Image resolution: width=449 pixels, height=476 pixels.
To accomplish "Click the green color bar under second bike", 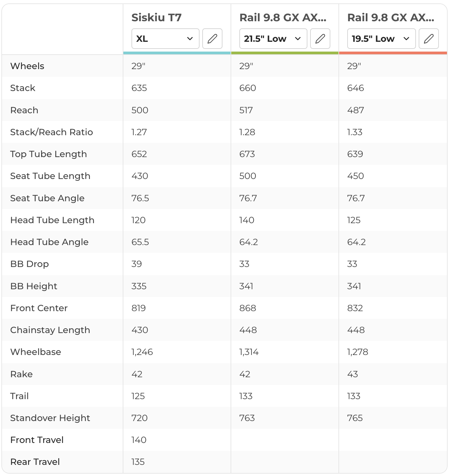I will click(x=285, y=53).
